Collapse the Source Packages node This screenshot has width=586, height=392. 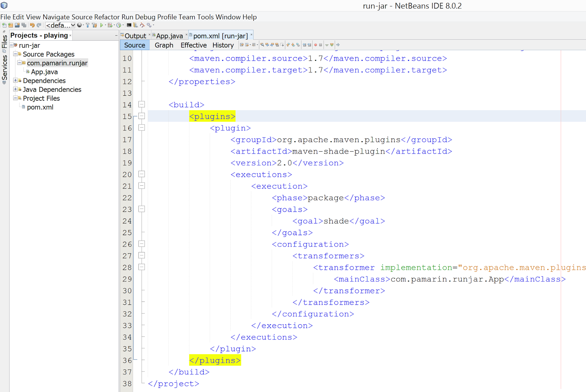click(x=15, y=54)
